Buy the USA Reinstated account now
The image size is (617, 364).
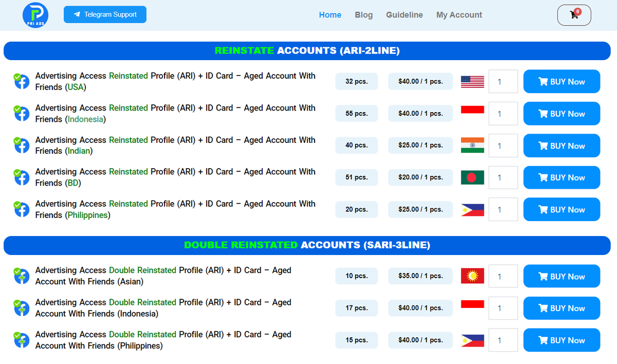[x=561, y=81]
